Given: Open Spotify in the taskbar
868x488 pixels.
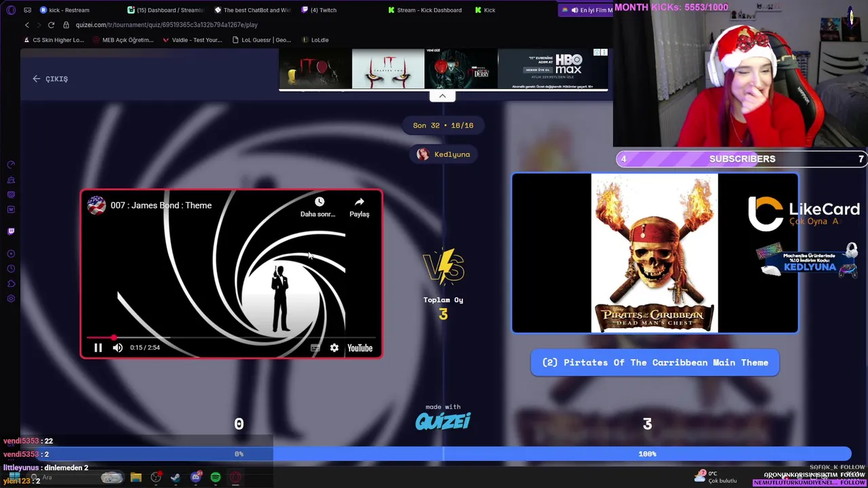Looking at the screenshot, I should pos(216,477).
